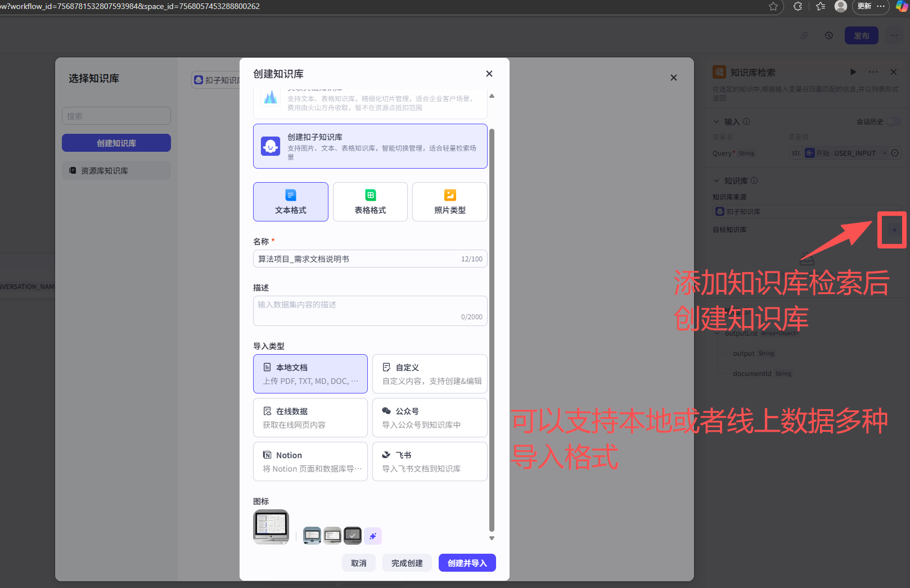
Task: Choose the Notion import option
Action: pyautogui.click(x=310, y=461)
